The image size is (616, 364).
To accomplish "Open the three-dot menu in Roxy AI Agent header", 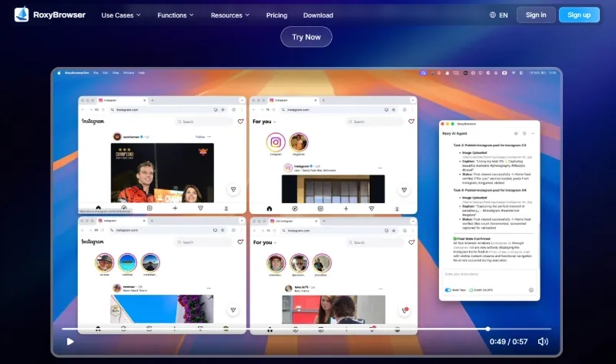I will click(x=533, y=133).
